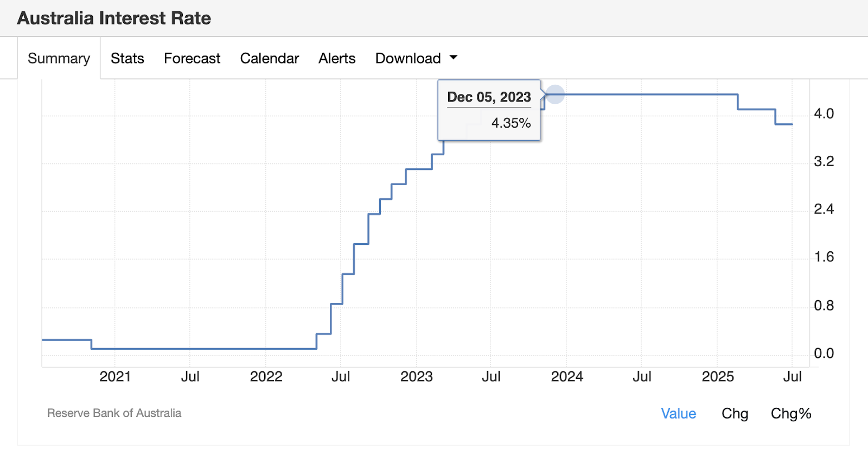Click the 2024 x-axis label
Screen dimensions: 868x455
point(567,377)
